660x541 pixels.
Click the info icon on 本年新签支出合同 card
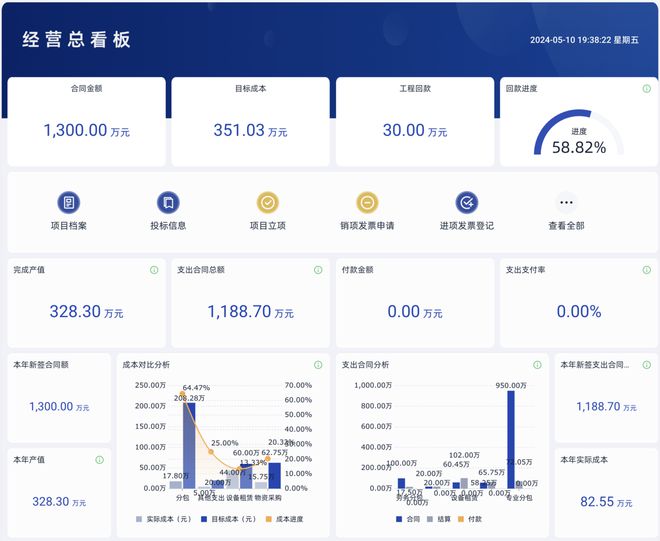(647, 365)
